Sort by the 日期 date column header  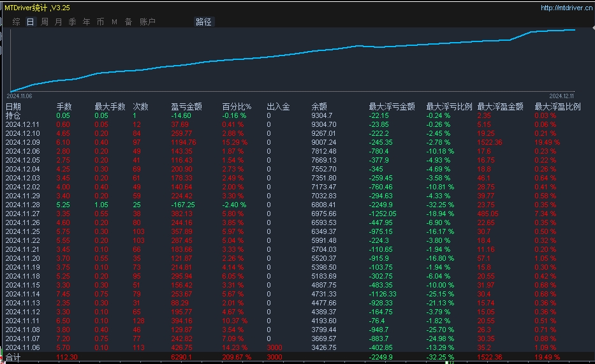pos(13,106)
